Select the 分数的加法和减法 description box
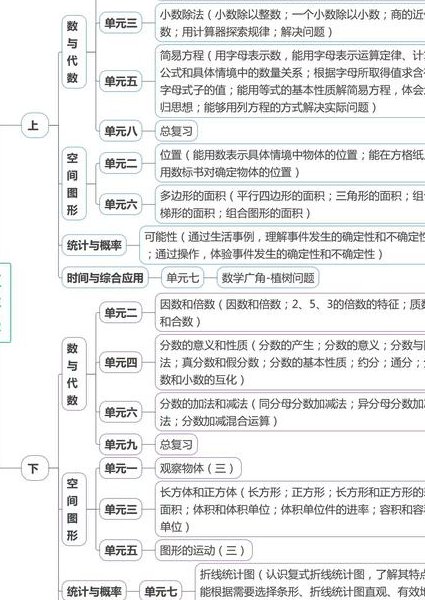 pos(290,412)
